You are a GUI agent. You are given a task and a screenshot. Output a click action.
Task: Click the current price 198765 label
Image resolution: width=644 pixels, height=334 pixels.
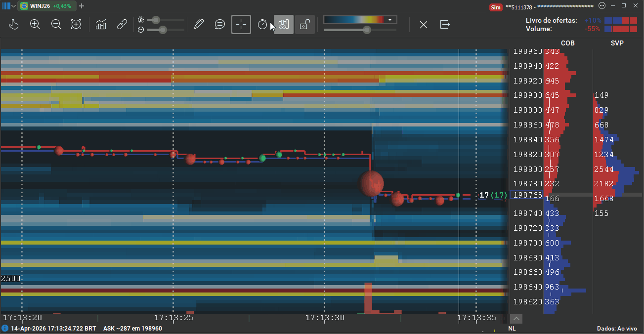528,195
